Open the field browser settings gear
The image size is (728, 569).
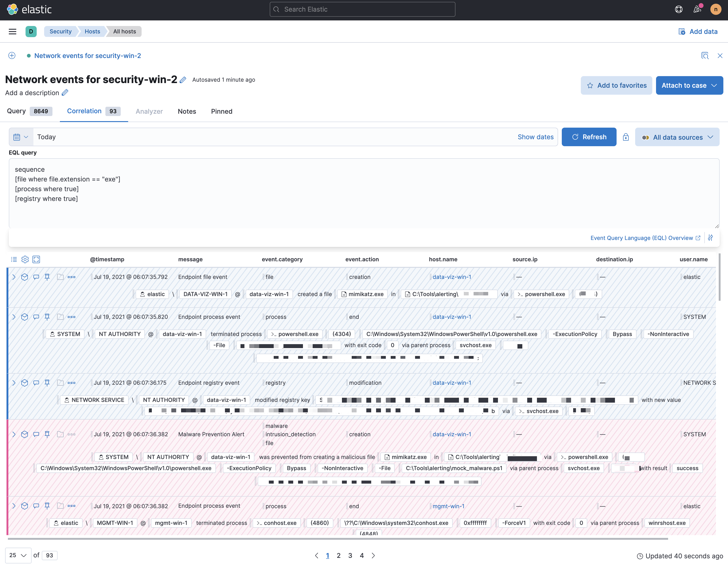point(25,259)
